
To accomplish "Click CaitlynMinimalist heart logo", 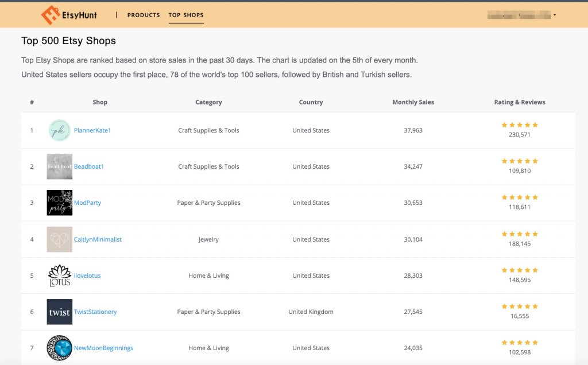I will point(60,239).
